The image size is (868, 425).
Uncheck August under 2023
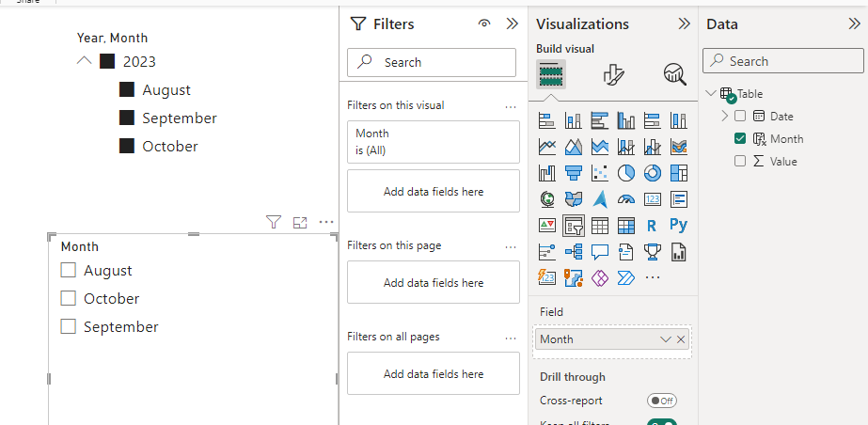[127, 89]
